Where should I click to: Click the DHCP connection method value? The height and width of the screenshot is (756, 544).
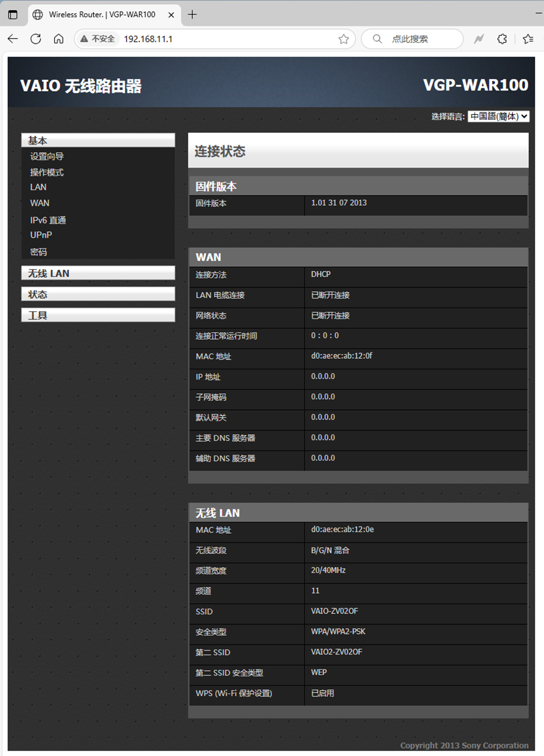pos(321,274)
